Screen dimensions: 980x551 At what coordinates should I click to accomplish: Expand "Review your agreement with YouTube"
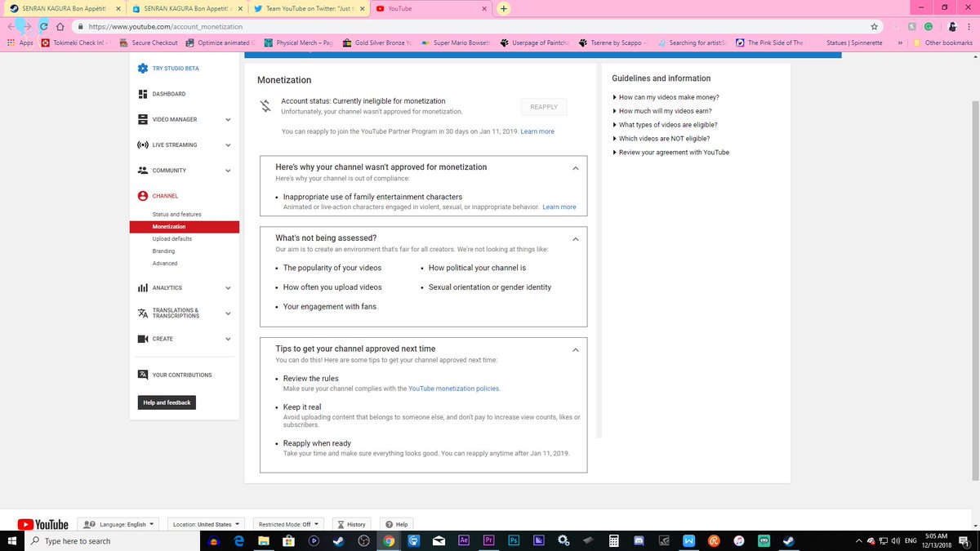[x=670, y=153]
